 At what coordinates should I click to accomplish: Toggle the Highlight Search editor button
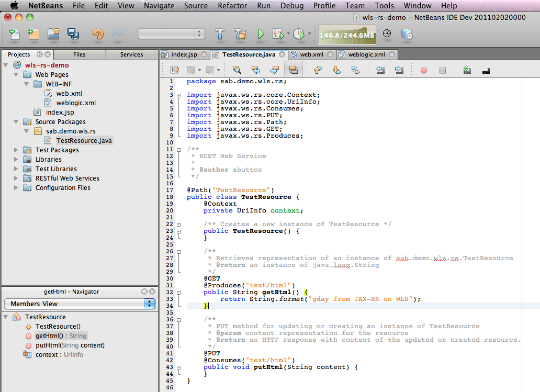[293, 69]
